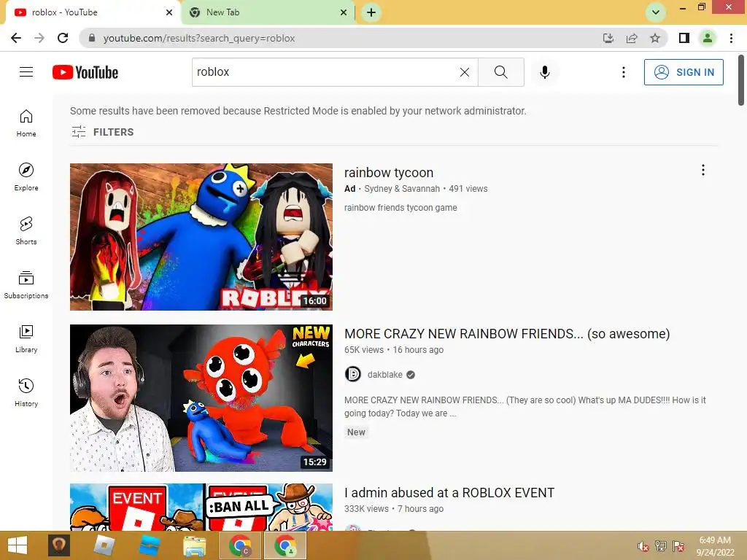Open a new browser tab with plus
Image resolution: width=747 pixels, height=560 pixels.
coord(371,12)
